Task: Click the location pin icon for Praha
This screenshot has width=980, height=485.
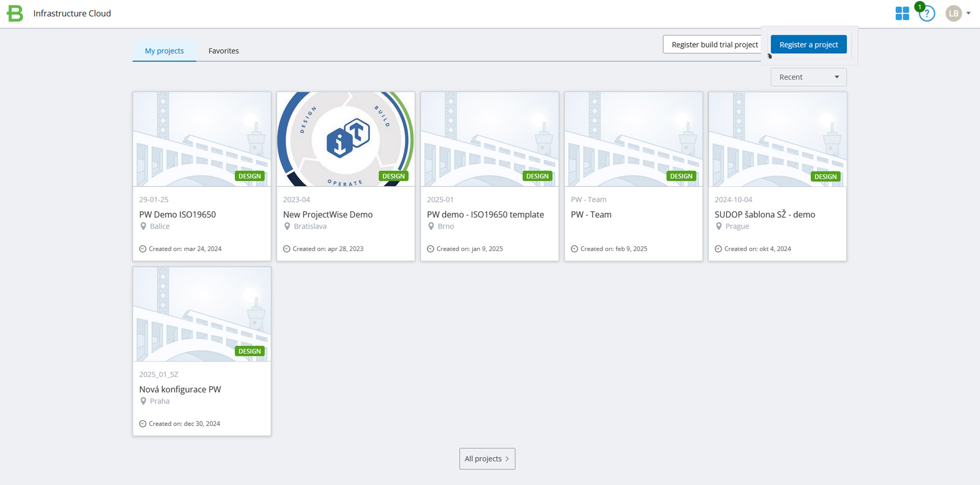Action: pos(144,401)
